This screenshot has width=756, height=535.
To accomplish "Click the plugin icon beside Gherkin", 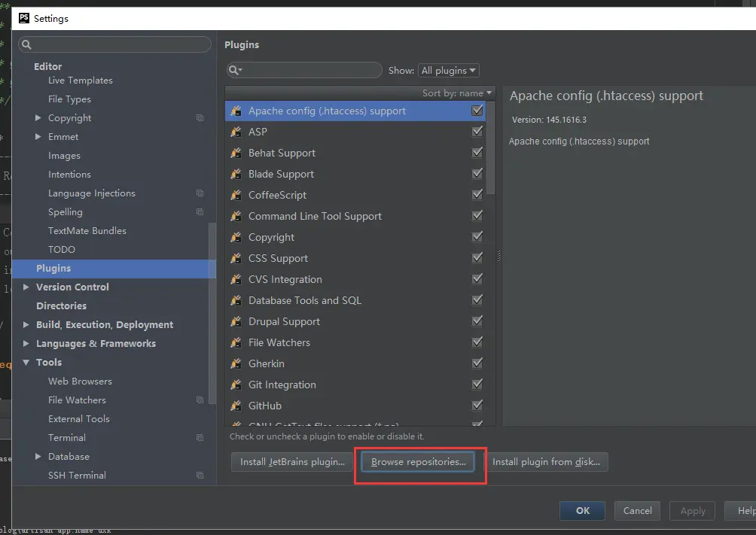I will 236,363.
